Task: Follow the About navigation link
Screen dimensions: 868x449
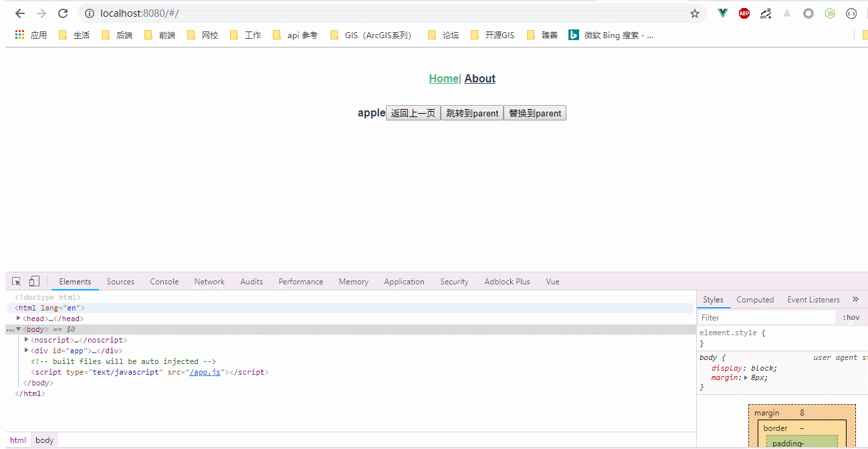Action: click(x=480, y=78)
